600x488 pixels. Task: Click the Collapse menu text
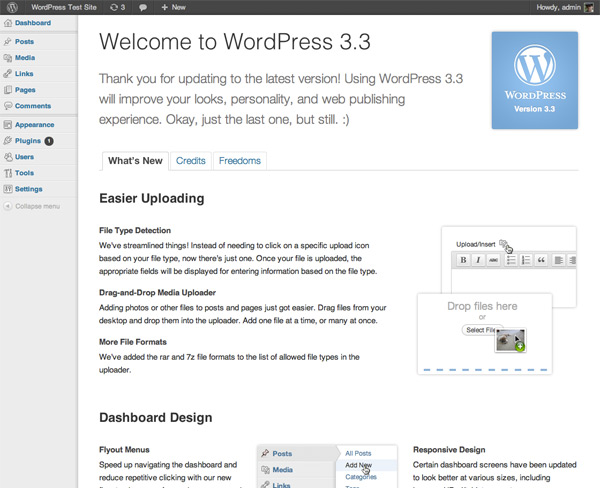[x=38, y=206]
